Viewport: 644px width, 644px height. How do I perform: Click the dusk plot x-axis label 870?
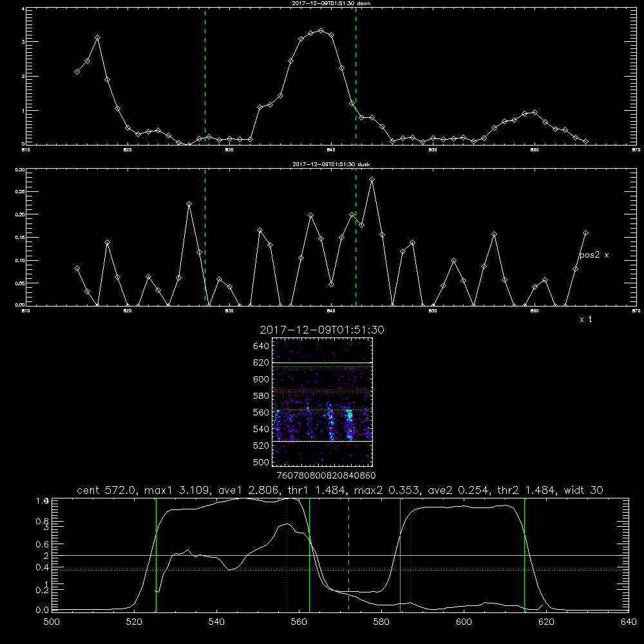tap(636, 311)
